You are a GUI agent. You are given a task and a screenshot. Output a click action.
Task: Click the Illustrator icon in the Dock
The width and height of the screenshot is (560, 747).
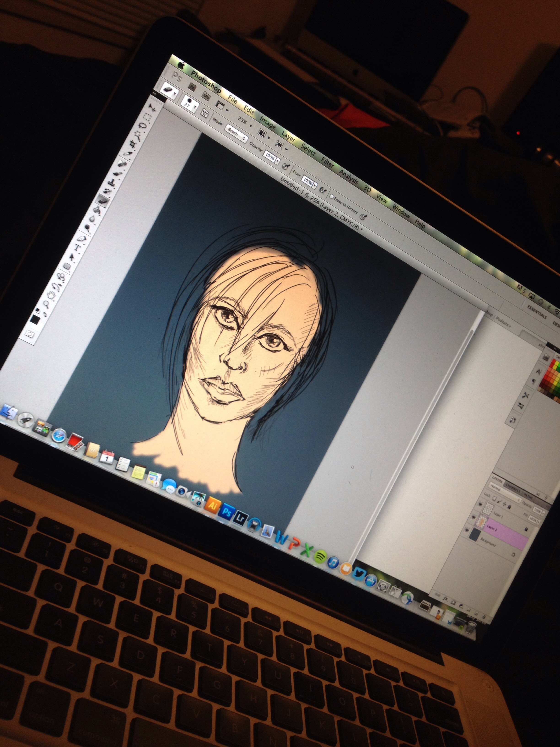point(212,506)
